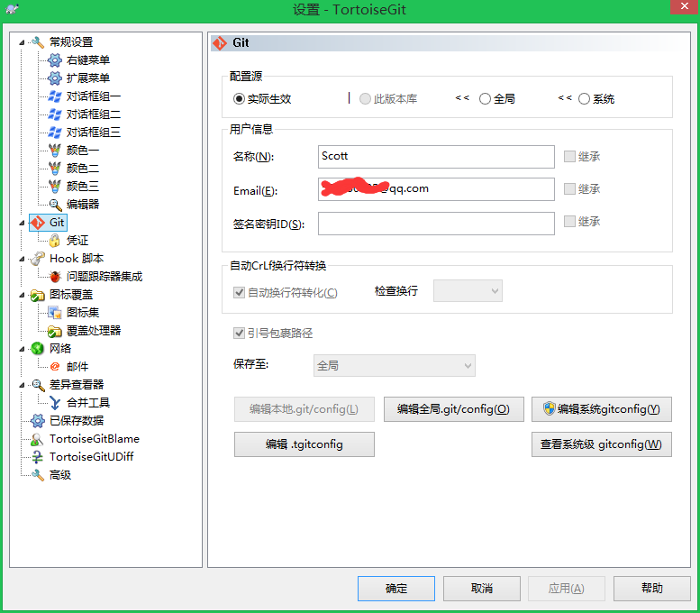This screenshot has height=613, width=700.
Task: Collapse the 图标覆盖 tree node
Action: coord(22,295)
